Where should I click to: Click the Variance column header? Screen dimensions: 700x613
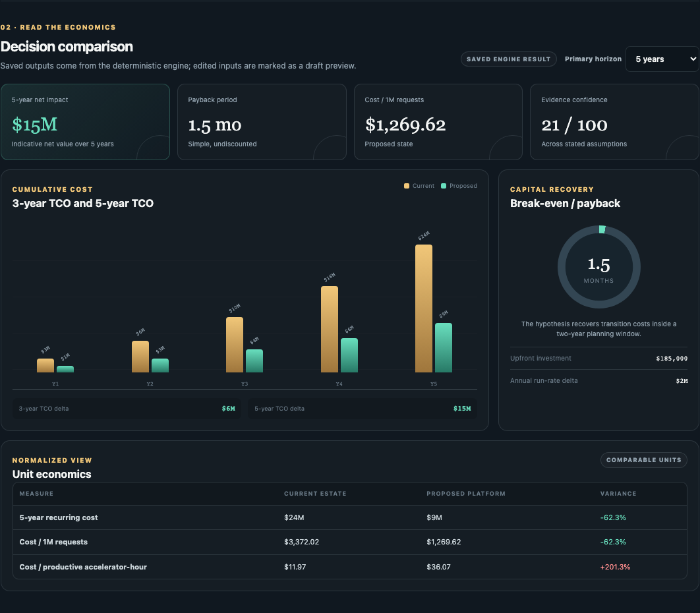click(618, 493)
